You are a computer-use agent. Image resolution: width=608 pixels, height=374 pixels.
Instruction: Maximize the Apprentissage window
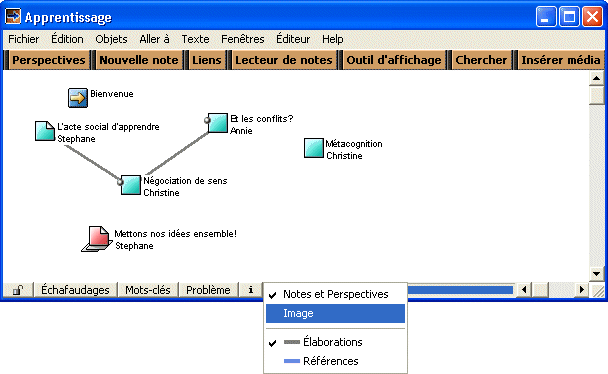(x=569, y=17)
